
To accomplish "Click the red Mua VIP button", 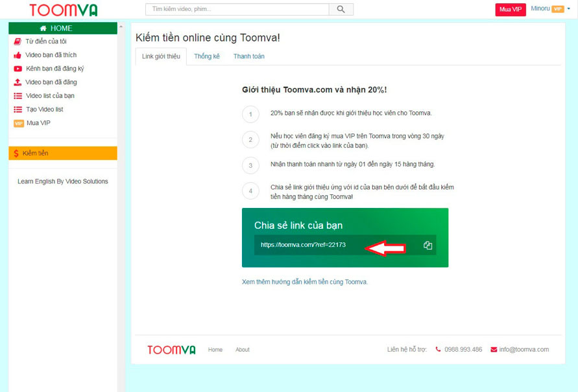I will point(510,10).
